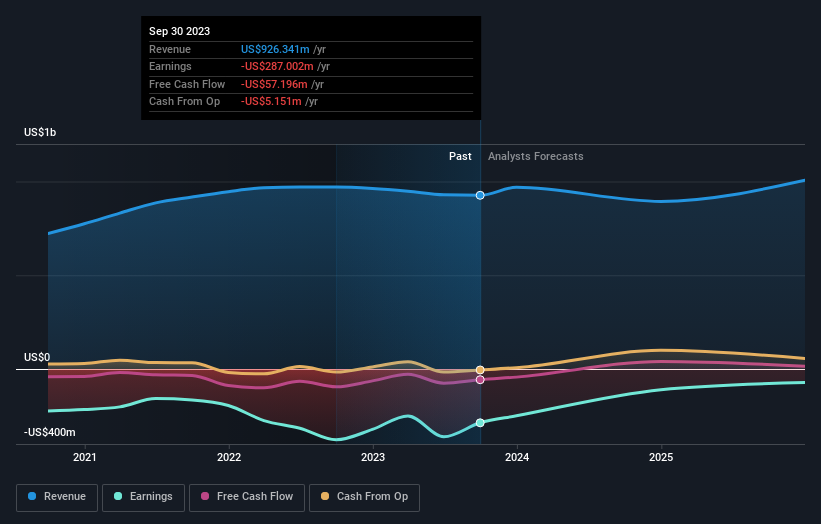This screenshot has width=821, height=524.
Task: Click the Free Cash Flow label in tooltip
Action: (x=187, y=84)
